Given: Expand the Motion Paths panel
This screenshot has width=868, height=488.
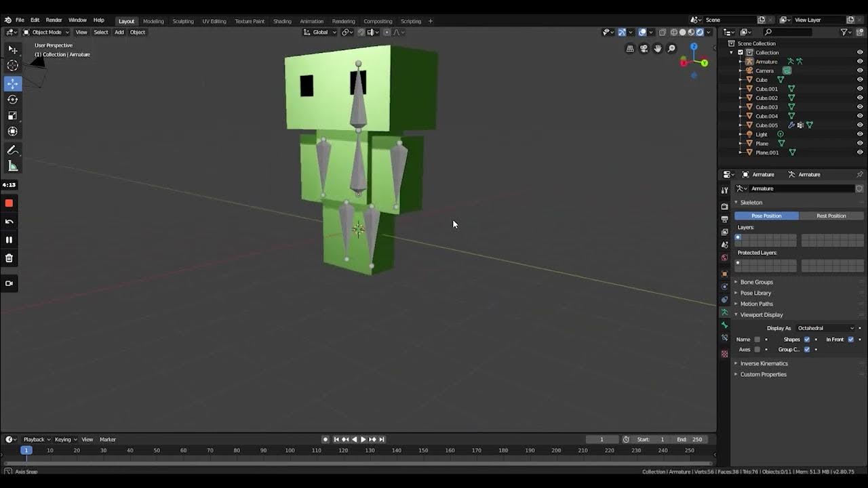Looking at the screenshot, I should pos(756,304).
